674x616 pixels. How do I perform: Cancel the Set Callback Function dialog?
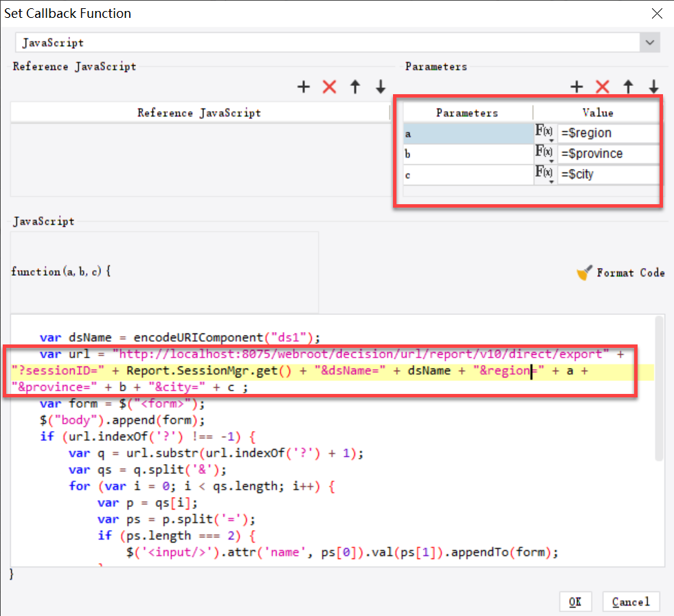(x=630, y=601)
